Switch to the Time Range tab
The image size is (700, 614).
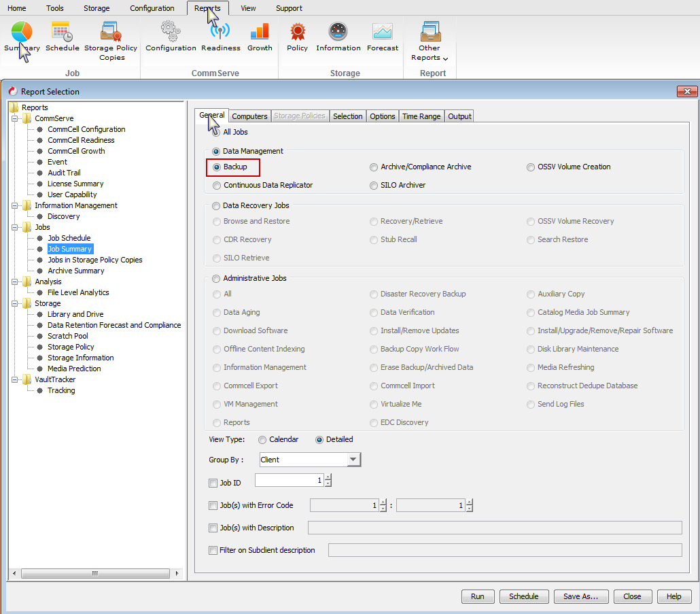click(421, 116)
